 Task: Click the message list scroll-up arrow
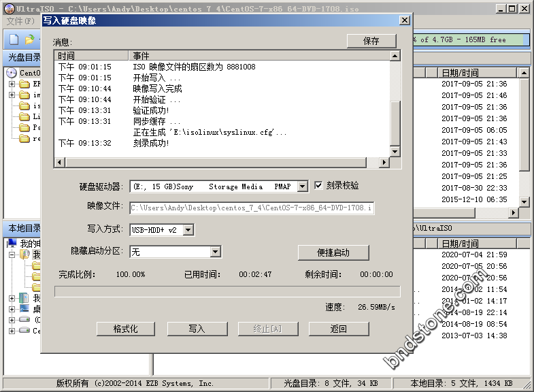pyautogui.click(x=395, y=56)
